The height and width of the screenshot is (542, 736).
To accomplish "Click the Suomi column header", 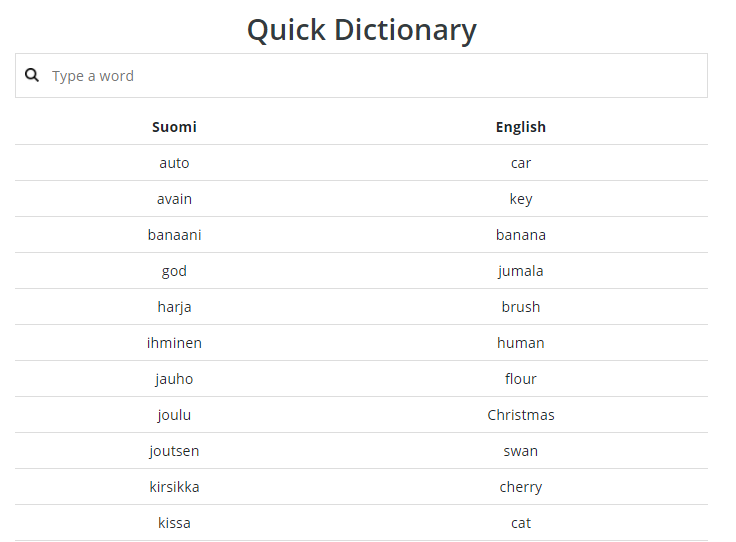I will coord(174,127).
